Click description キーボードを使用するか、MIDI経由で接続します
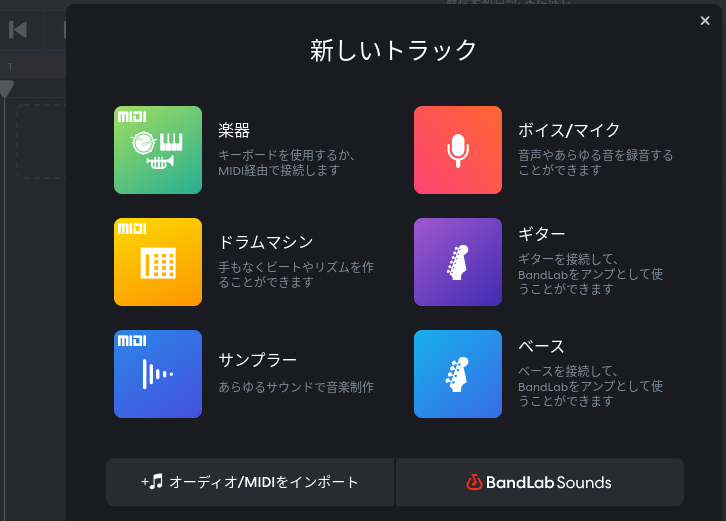This screenshot has height=521, width=726. (286, 163)
